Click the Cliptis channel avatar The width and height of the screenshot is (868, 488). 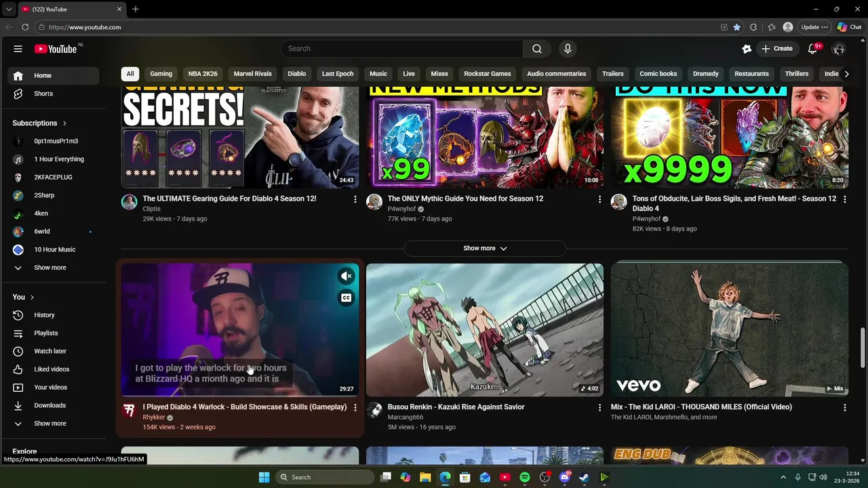[x=129, y=202]
